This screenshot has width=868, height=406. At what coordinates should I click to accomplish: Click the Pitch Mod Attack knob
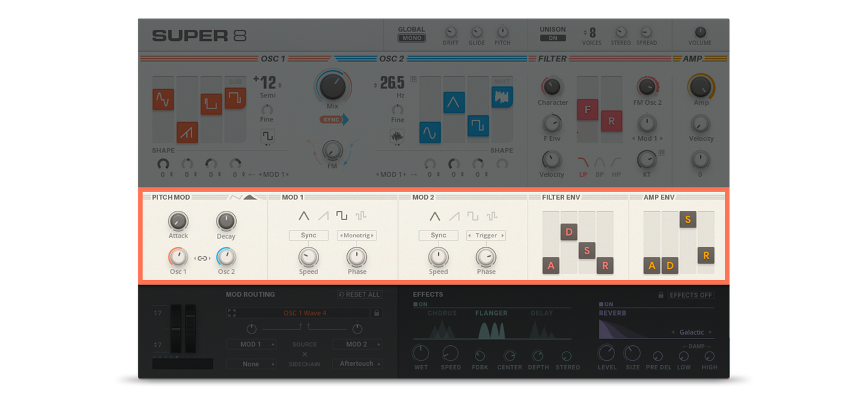click(178, 221)
